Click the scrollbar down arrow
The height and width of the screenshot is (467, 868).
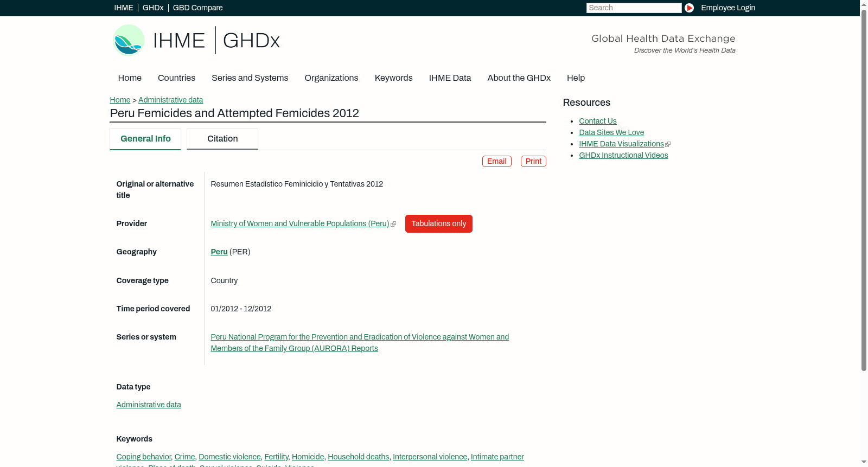864,463
